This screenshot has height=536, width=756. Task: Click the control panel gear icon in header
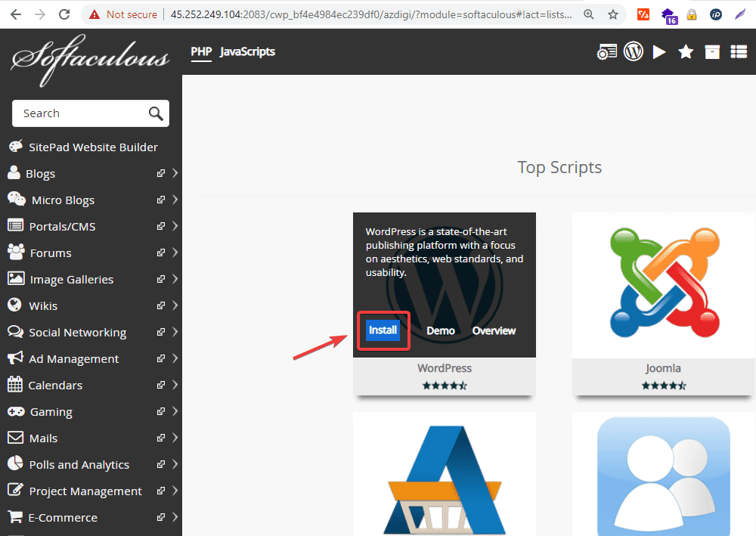tap(607, 51)
